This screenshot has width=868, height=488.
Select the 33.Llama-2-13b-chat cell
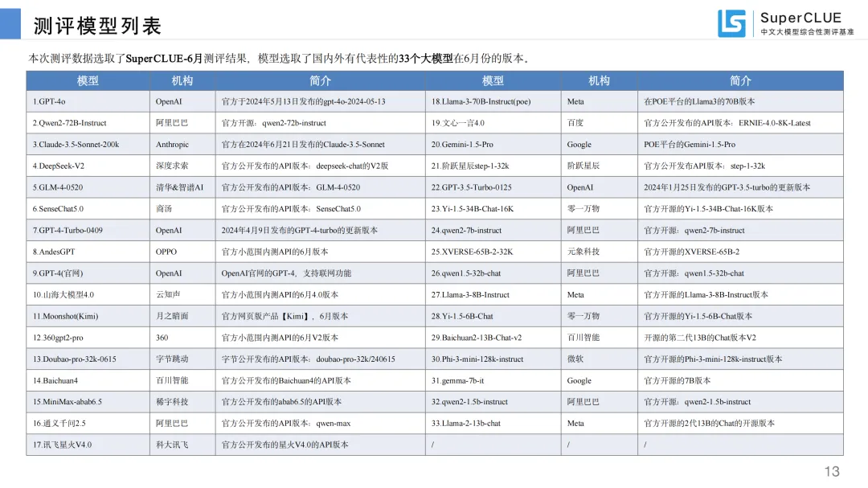click(493, 424)
